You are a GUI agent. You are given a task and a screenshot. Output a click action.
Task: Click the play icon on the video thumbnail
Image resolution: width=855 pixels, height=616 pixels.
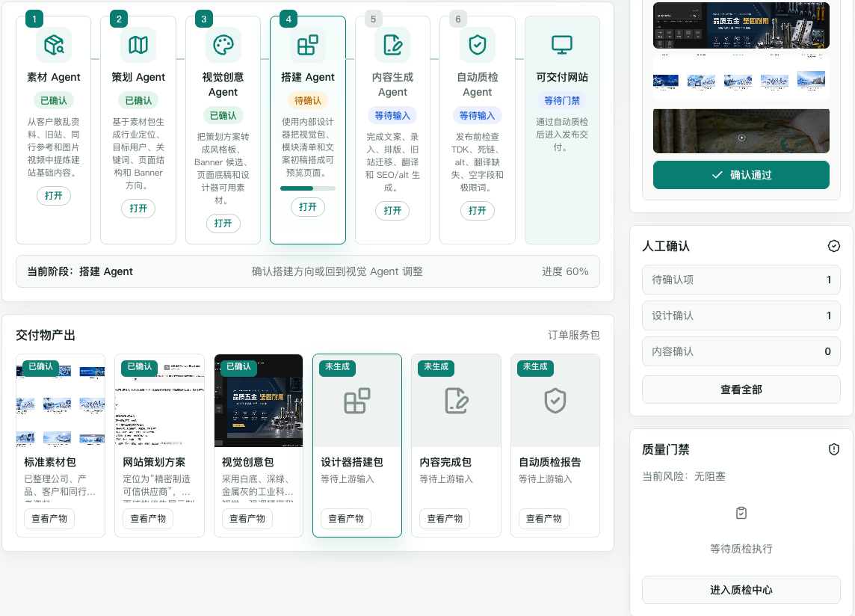(x=741, y=138)
